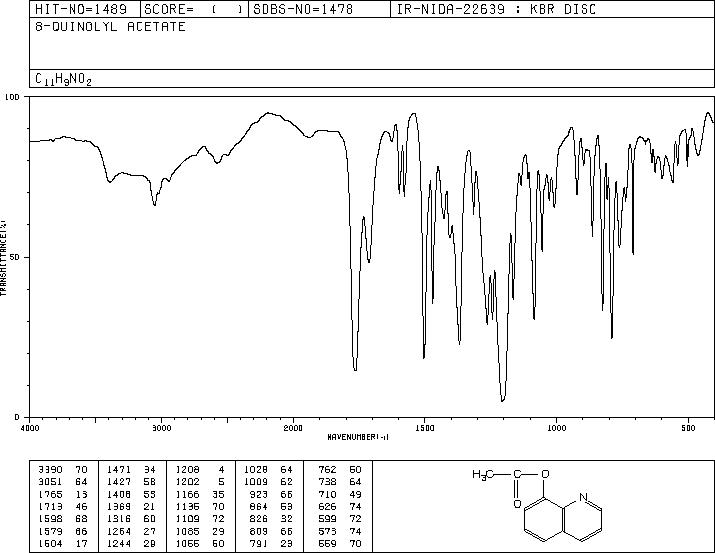Select the 1166 peak table entry
715x553 pixels.
[200, 494]
